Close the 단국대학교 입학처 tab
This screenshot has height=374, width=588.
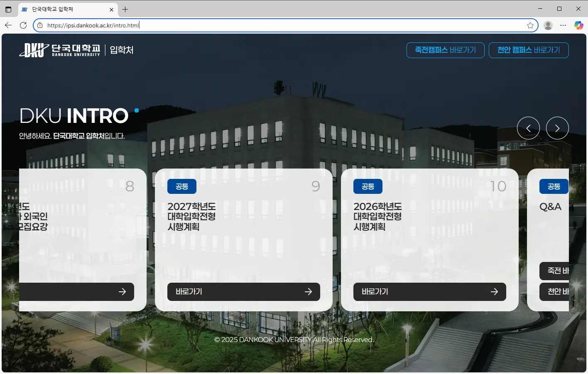(x=111, y=9)
